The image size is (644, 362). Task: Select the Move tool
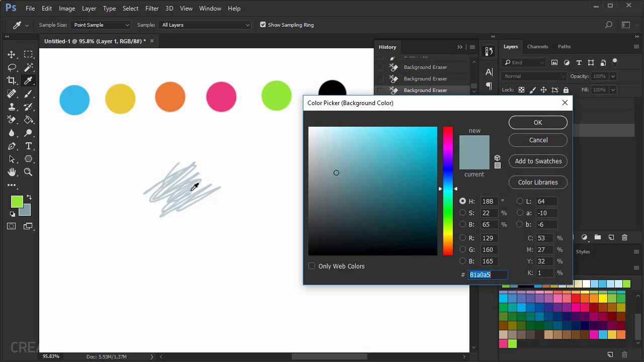click(x=12, y=54)
